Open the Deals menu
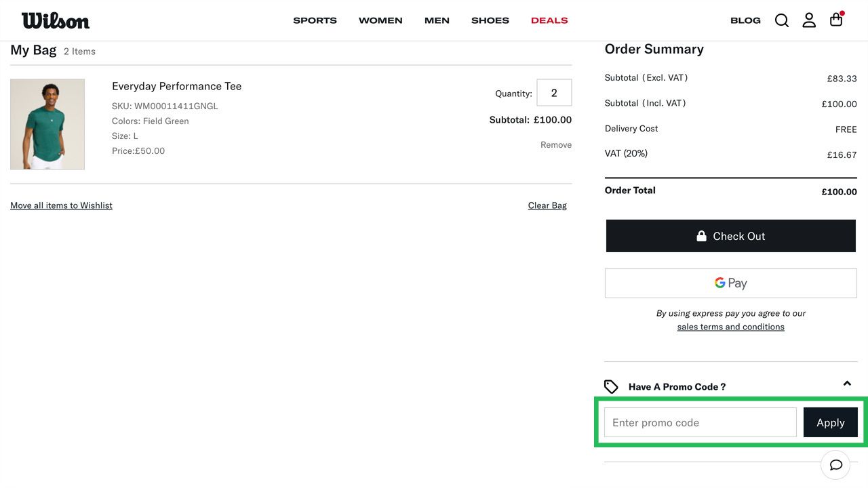Image resolution: width=868 pixels, height=488 pixels. pyautogui.click(x=549, y=20)
